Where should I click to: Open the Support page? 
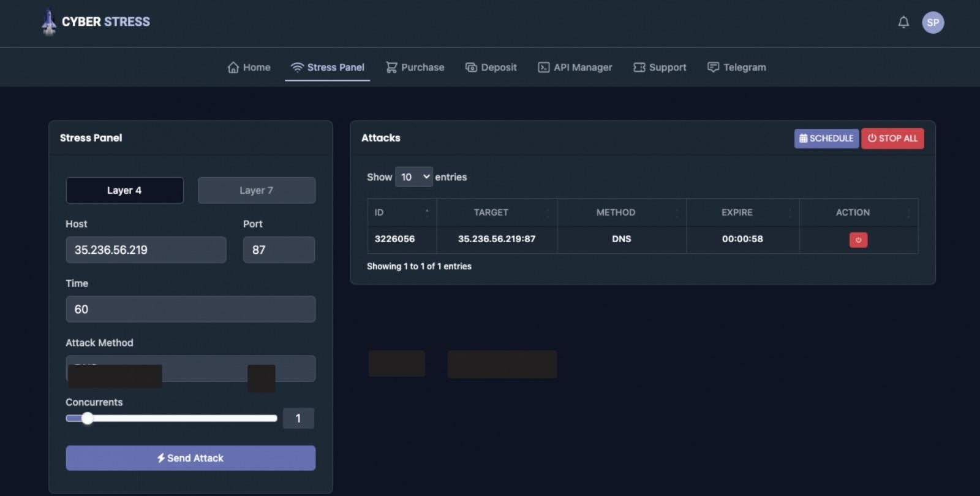(x=660, y=67)
